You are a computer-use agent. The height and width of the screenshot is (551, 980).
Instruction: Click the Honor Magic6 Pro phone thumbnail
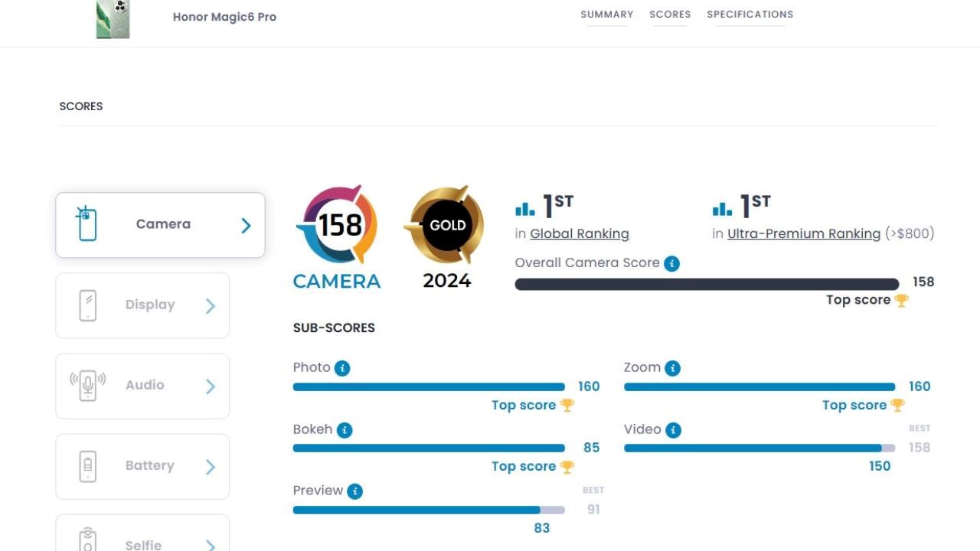[113, 19]
